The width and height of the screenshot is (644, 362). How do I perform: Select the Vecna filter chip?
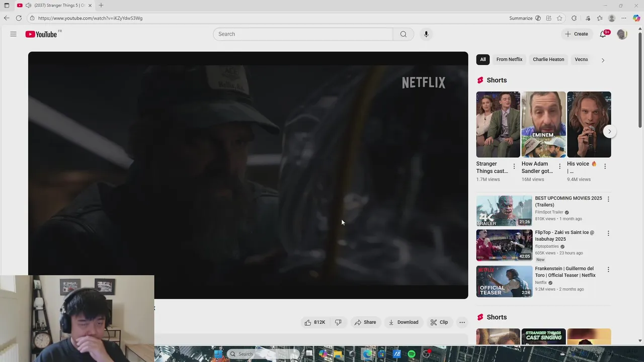click(x=582, y=59)
